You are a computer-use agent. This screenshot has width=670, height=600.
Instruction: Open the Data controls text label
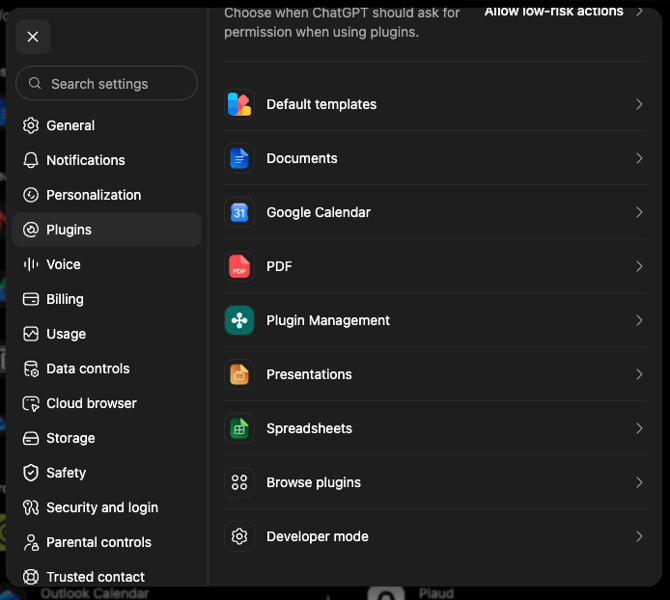[x=88, y=369]
